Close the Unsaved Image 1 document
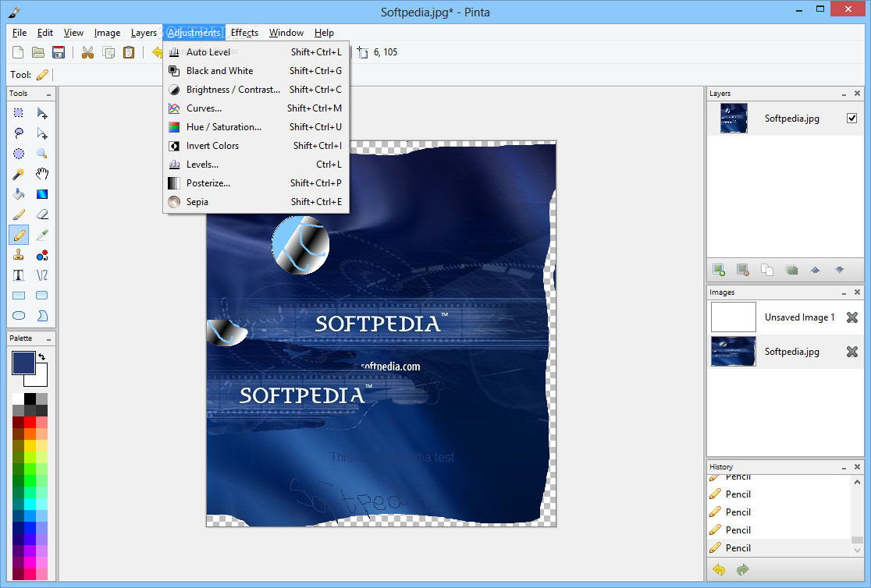Viewport: 871px width, 588px height. (x=852, y=317)
